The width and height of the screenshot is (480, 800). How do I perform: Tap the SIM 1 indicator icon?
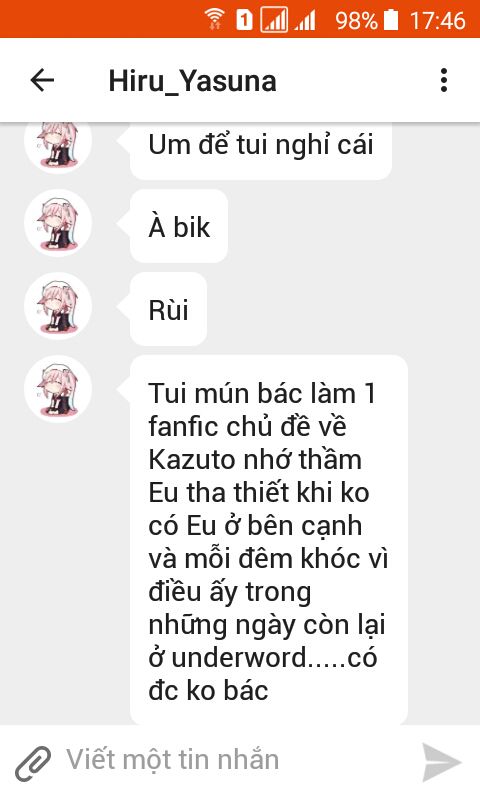(244, 19)
